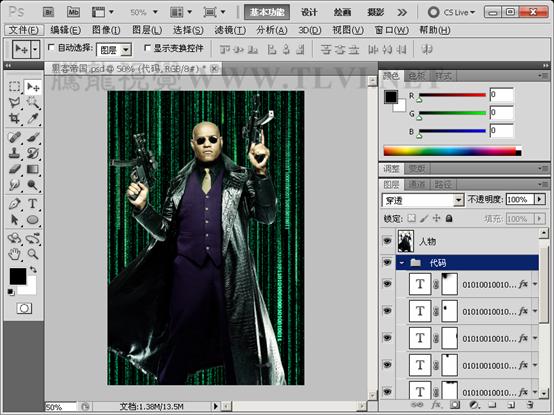
Task: Select the Hand tool
Action: 14,254
